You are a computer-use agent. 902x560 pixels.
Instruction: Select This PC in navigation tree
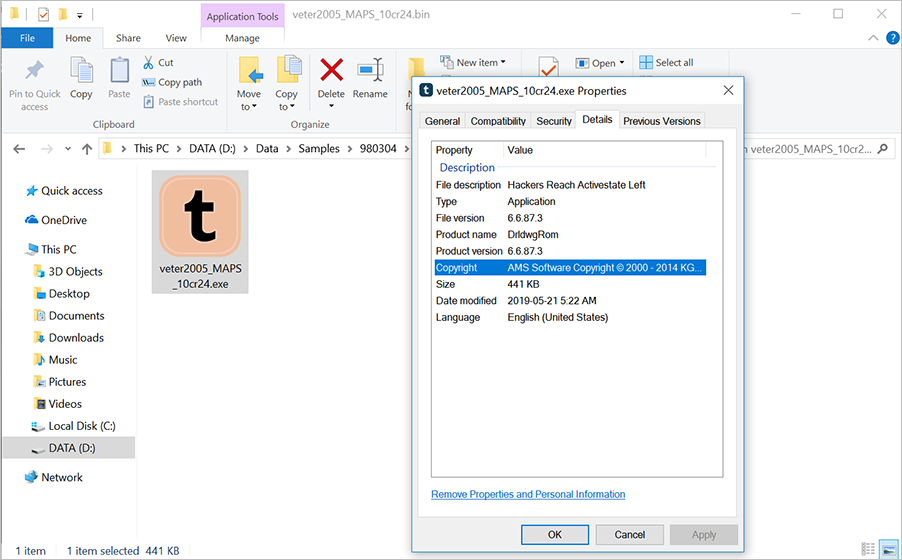click(51, 249)
